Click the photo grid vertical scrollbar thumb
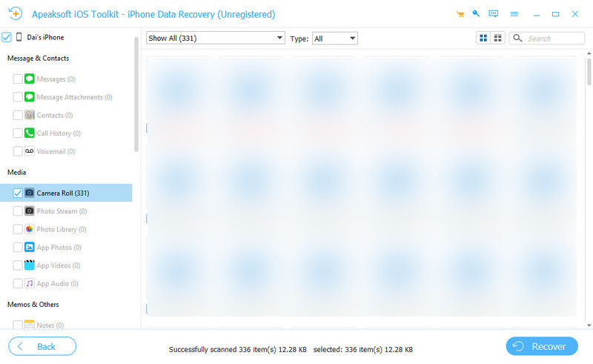 [589, 71]
